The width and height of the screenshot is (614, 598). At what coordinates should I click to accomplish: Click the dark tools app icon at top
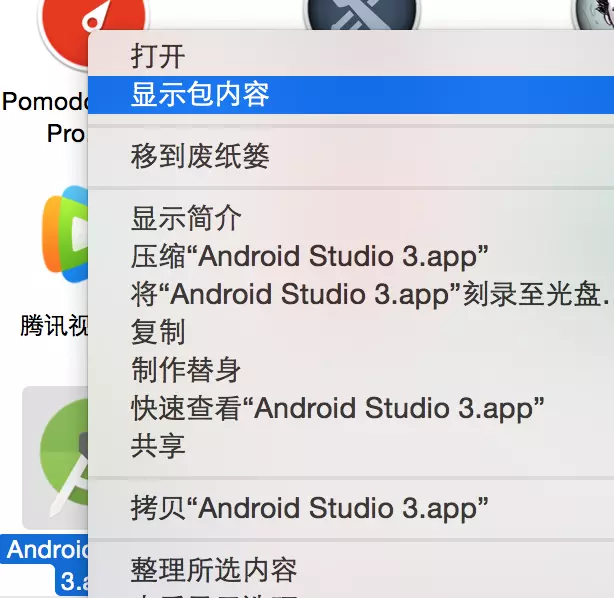pyautogui.click(x=362, y=14)
